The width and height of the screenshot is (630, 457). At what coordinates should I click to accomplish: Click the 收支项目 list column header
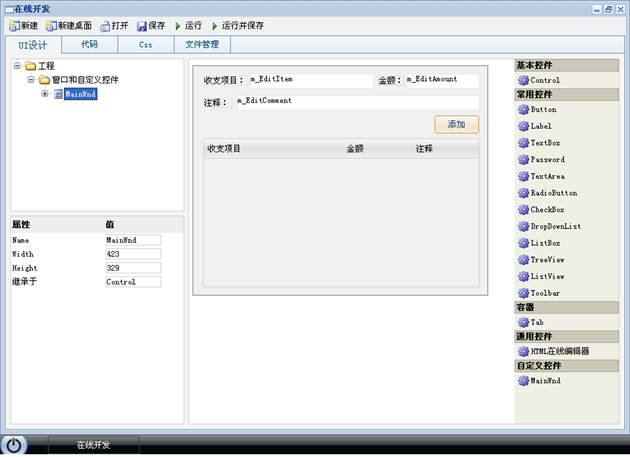[x=224, y=149]
